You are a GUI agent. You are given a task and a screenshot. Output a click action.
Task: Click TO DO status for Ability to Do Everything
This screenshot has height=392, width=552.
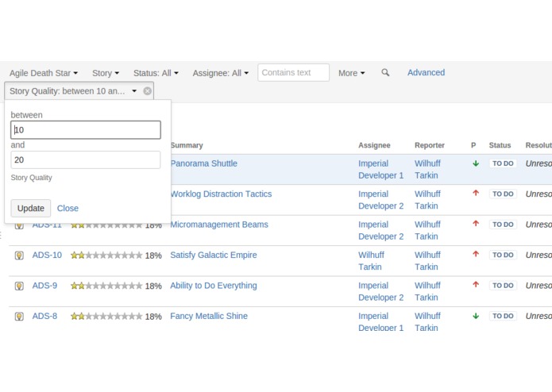coord(503,286)
